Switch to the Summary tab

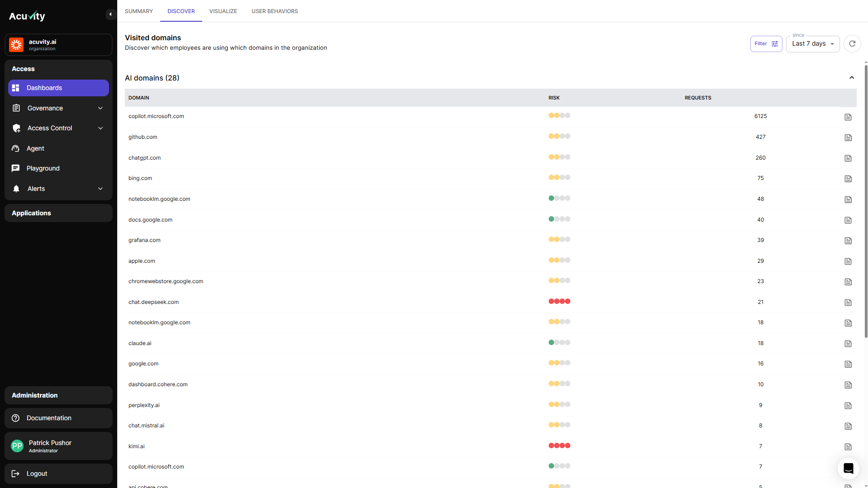pos(139,11)
